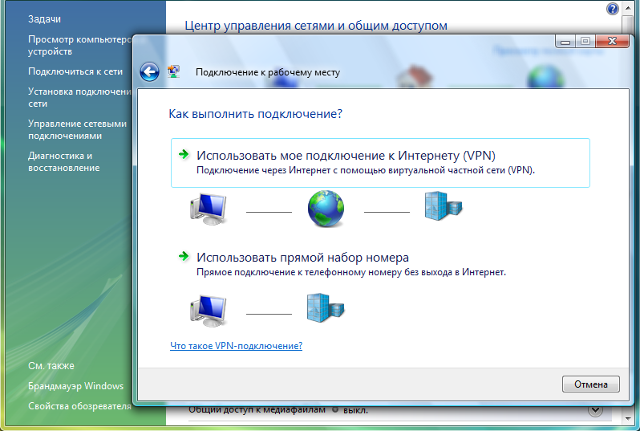Minimize the connection wizard window
The image size is (640, 431).
[x=565, y=41]
